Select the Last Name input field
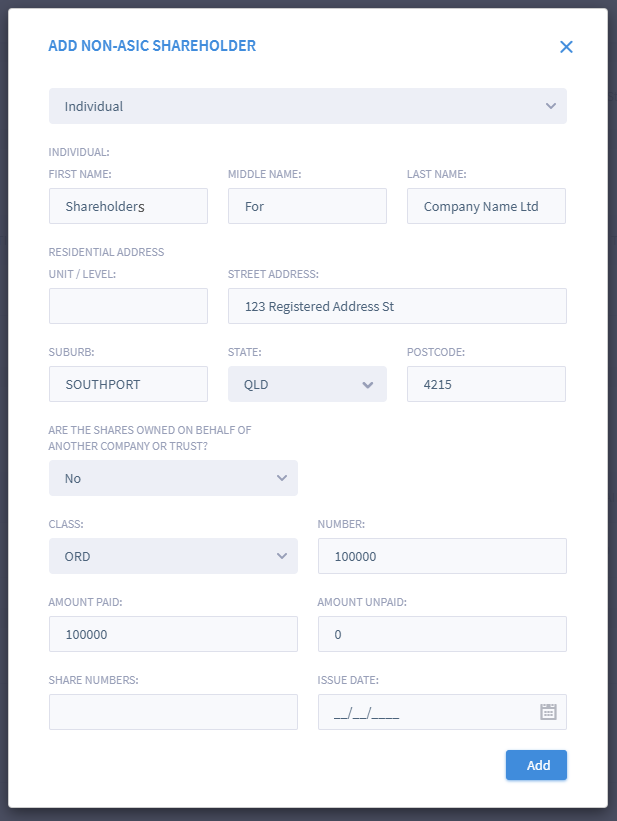Viewport: 617px width, 821px height. click(486, 206)
